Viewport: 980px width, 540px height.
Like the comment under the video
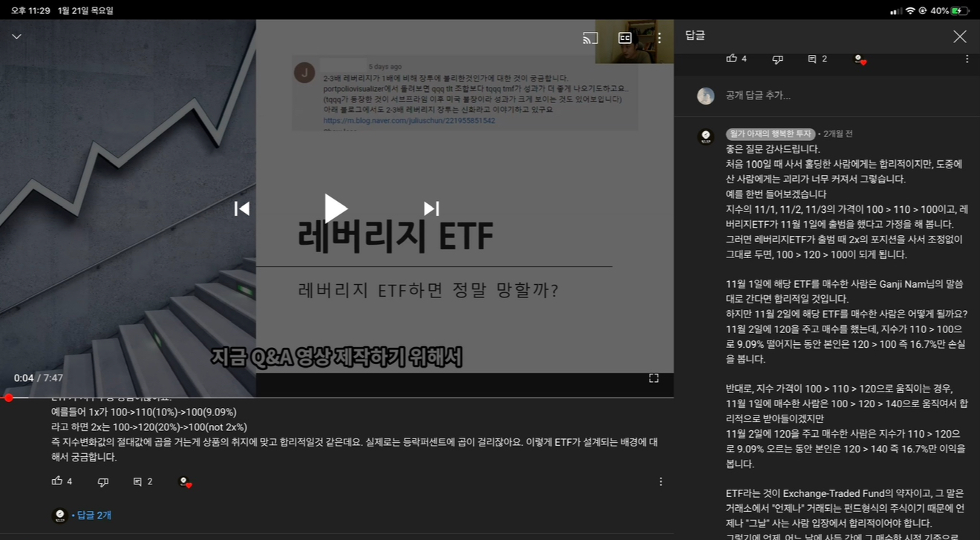(x=57, y=481)
